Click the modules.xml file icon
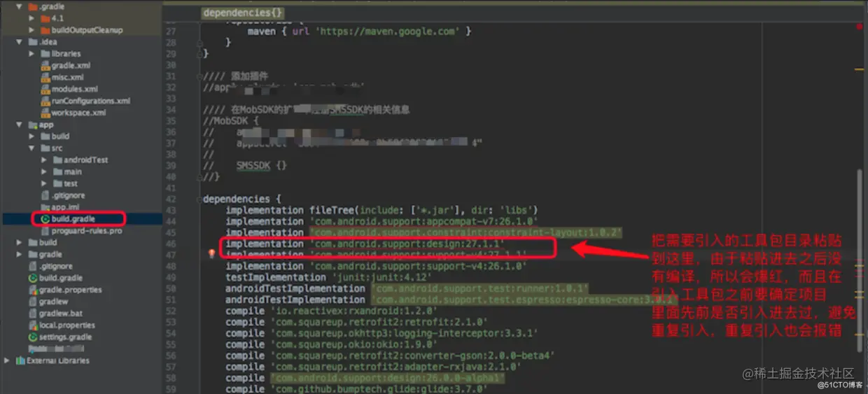The height and width of the screenshot is (394, 868). click(45, 90)
